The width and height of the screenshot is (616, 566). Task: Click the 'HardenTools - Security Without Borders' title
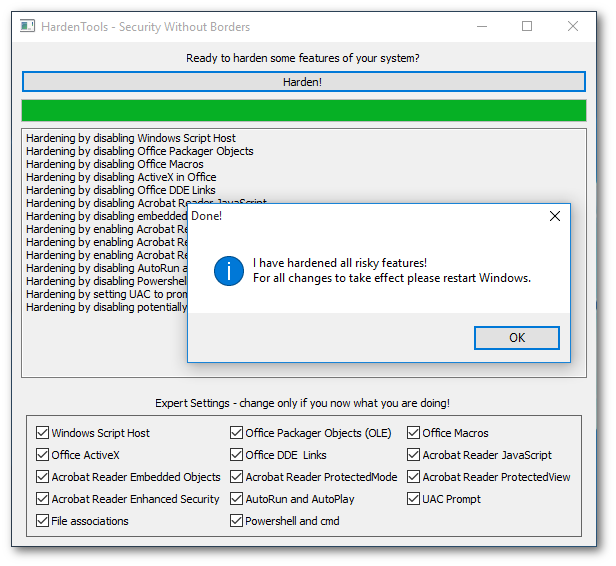[145, 27]
